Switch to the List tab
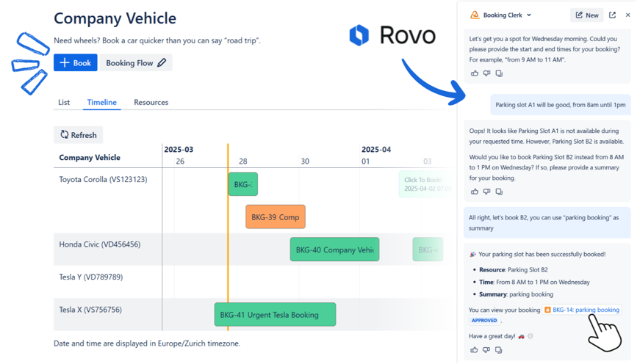Image resolution: width=640 pixels, height=364 pixels. click(x=64, y=102)
